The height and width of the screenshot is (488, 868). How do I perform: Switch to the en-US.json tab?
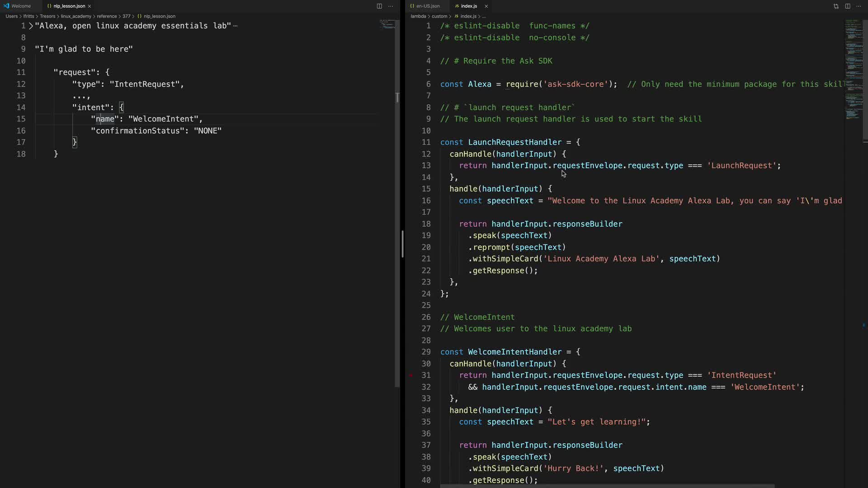[428, 6]
